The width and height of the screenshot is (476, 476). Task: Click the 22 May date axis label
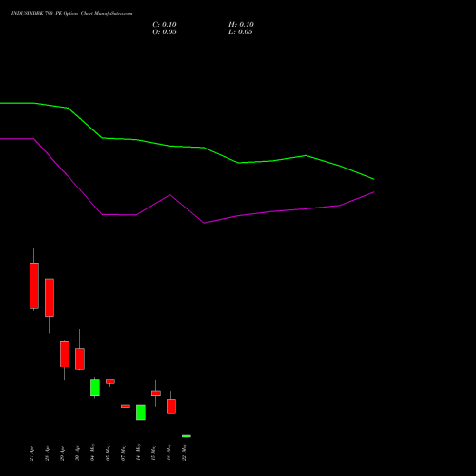(x=184, y=452)
